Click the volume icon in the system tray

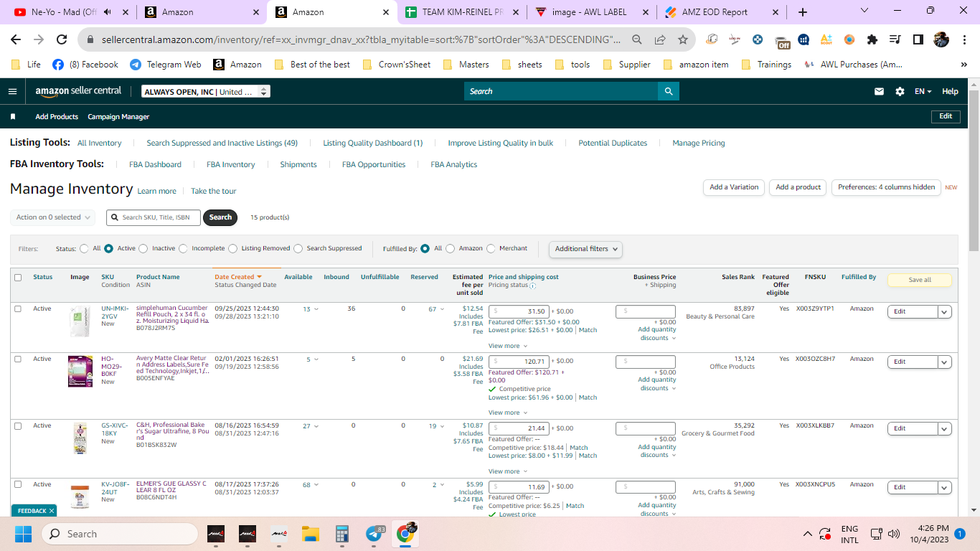894,534
